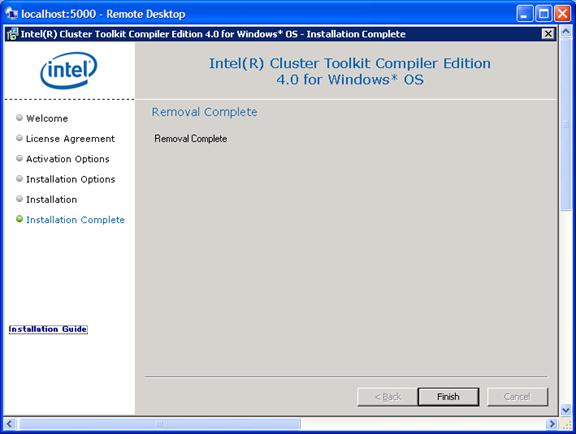Open the Installation Guide link
This screenshot has height=434, width=576.
point(48,329)
